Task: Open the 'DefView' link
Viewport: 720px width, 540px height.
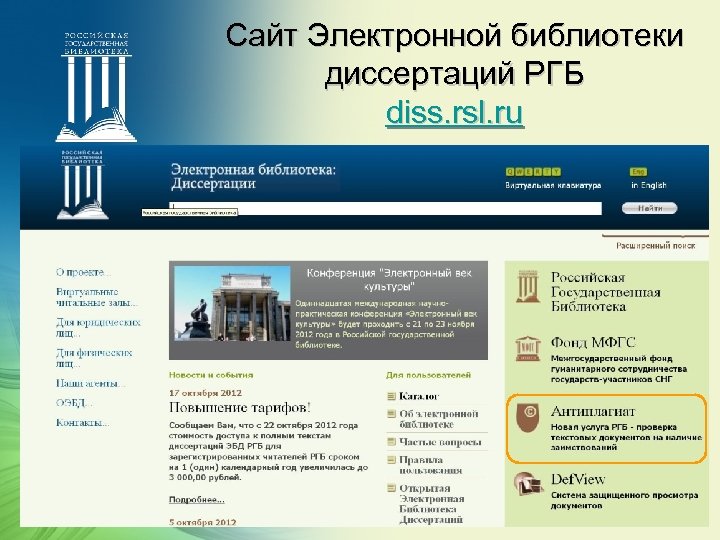Action: click(578, 479)
